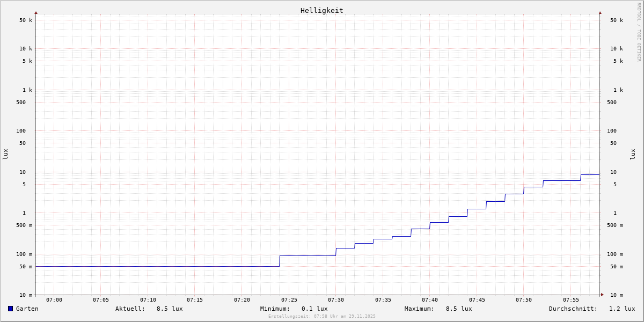Click the 07:00 time axis label
Viewport: 644px width, 322px height.
54,300
